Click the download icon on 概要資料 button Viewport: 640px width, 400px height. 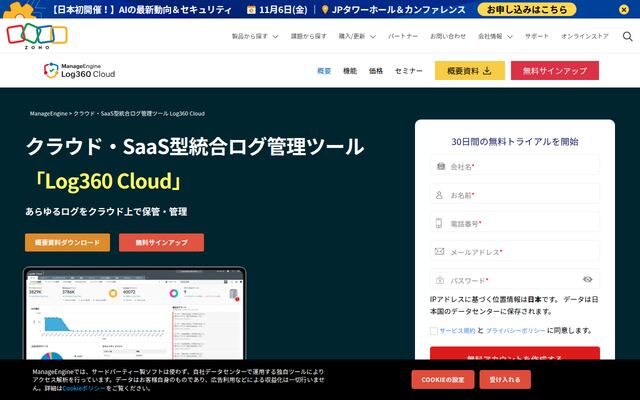point(487,71)
